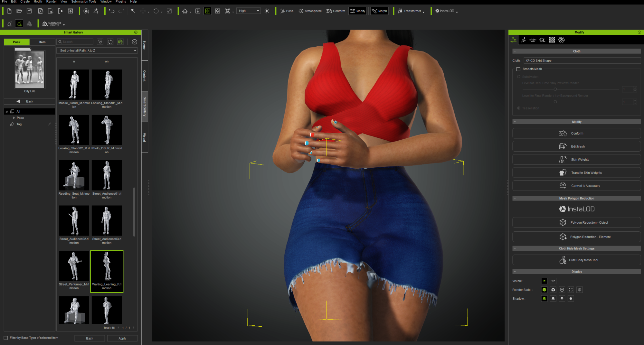This screenshot has height=345, width=644.
Task: Click the Apply button in Smart Gallery
Action: click(122, 339)
